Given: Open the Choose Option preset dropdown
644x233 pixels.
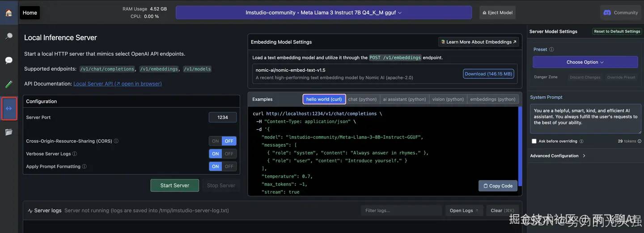Looking at the screenshot, I should (585, 62).
